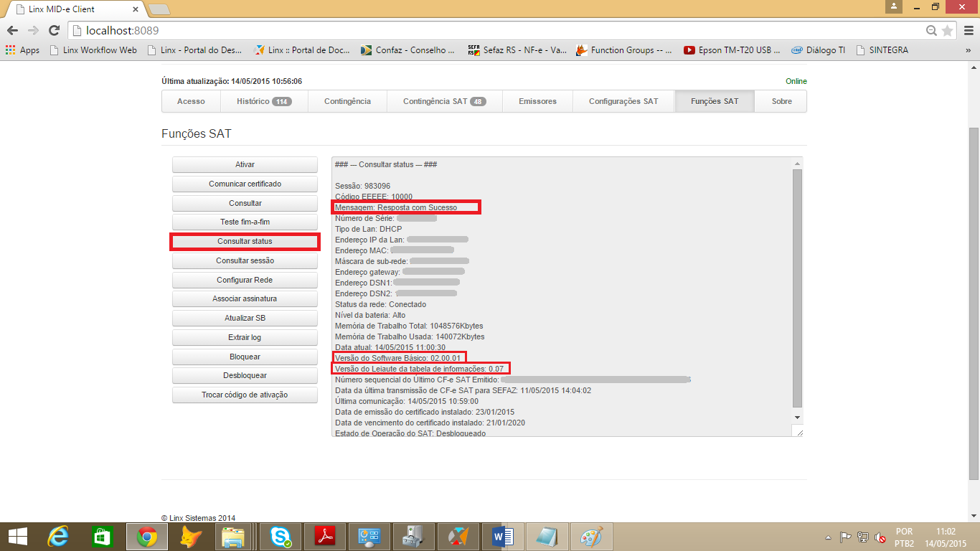Click the Ativar button
Viewport: 980px width, 551px height.
click(x=245, y=165)
